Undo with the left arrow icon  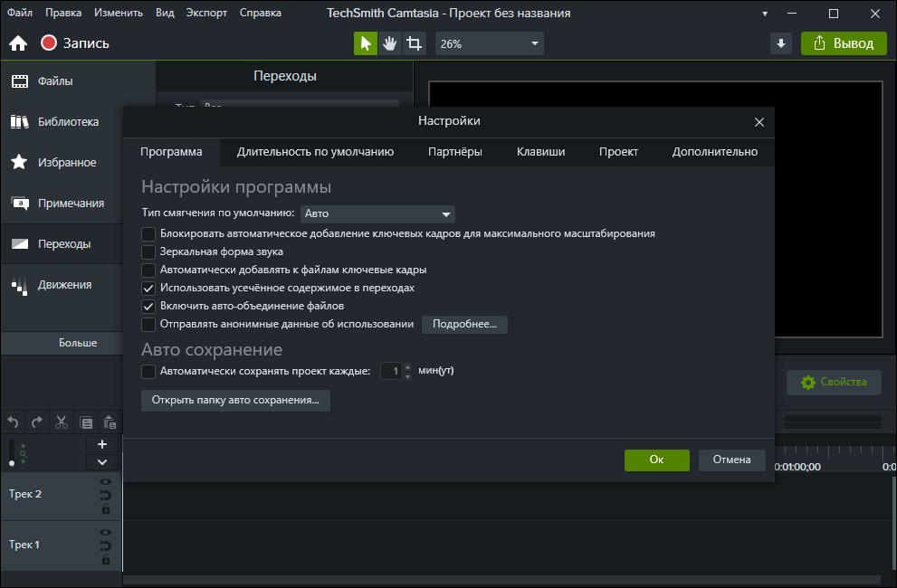[14, 422]
